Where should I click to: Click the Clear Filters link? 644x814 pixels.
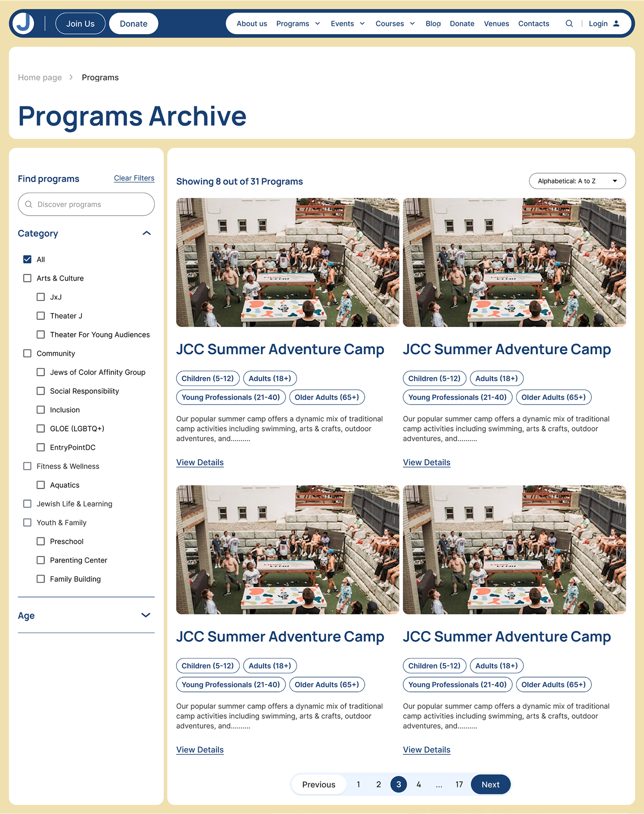[x=134, y=178]
